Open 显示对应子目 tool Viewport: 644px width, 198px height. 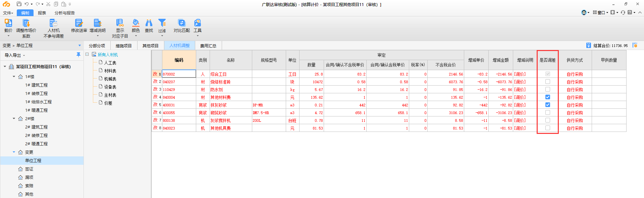tap(120, 23)
